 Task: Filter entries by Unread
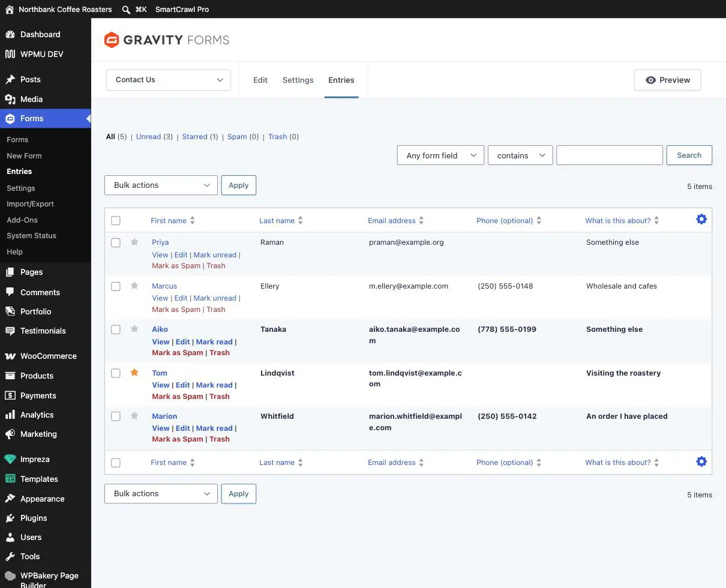pyautogui.click(x=148, y=137)
